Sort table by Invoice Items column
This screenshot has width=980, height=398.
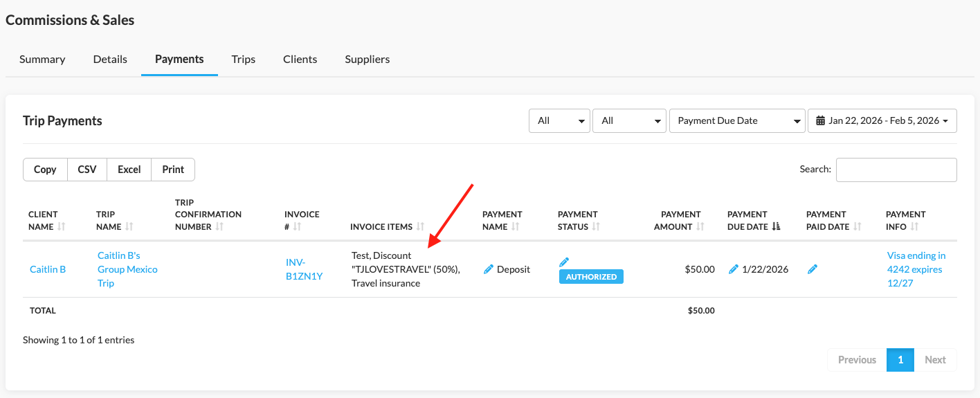tap(420, 226)
